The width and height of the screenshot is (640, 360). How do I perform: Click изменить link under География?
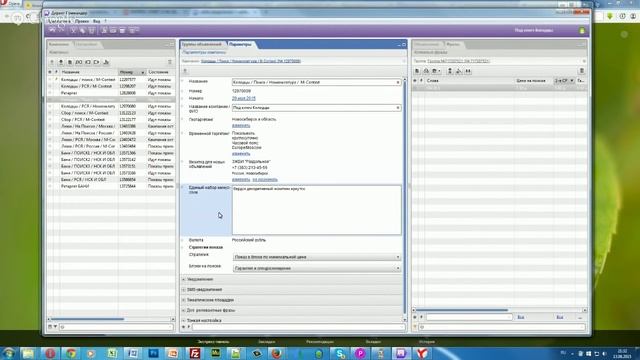[x=241, y=125]
